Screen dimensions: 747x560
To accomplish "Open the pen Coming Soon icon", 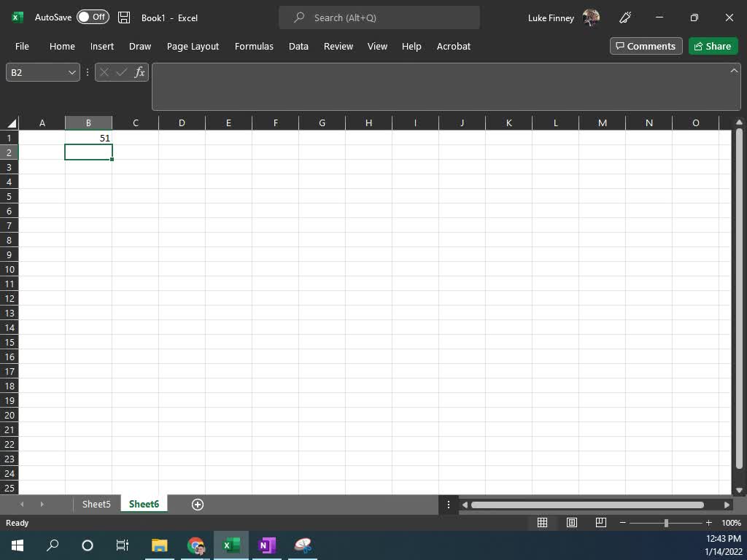I will pyautogui.click(x=625, y=17).
